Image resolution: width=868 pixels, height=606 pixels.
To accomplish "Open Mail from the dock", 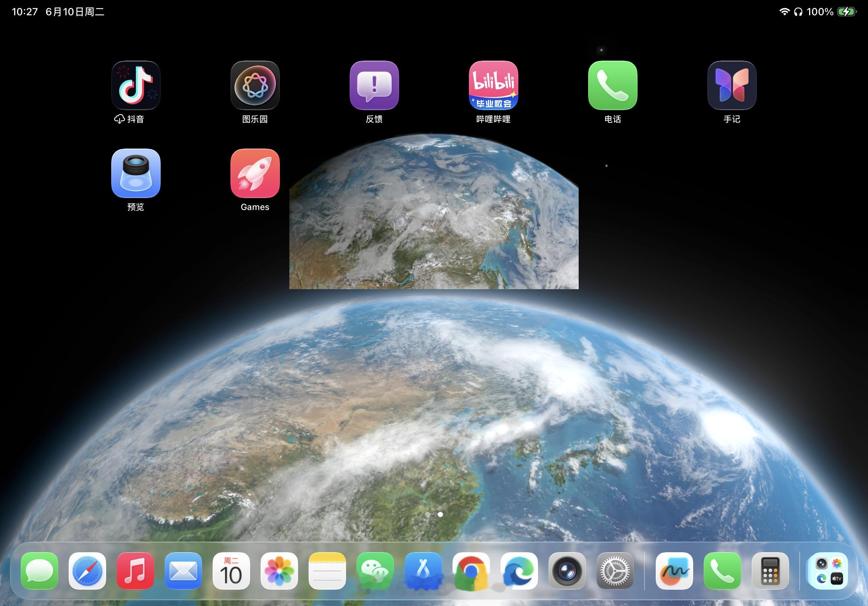I will [183, 571].
